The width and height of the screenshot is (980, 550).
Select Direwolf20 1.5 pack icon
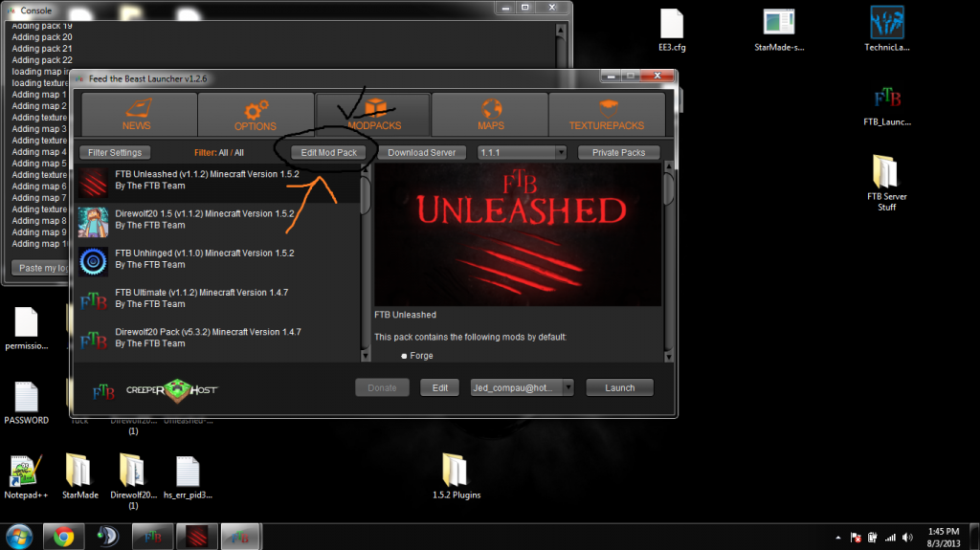pyautogui.click(x=93, y=222)
